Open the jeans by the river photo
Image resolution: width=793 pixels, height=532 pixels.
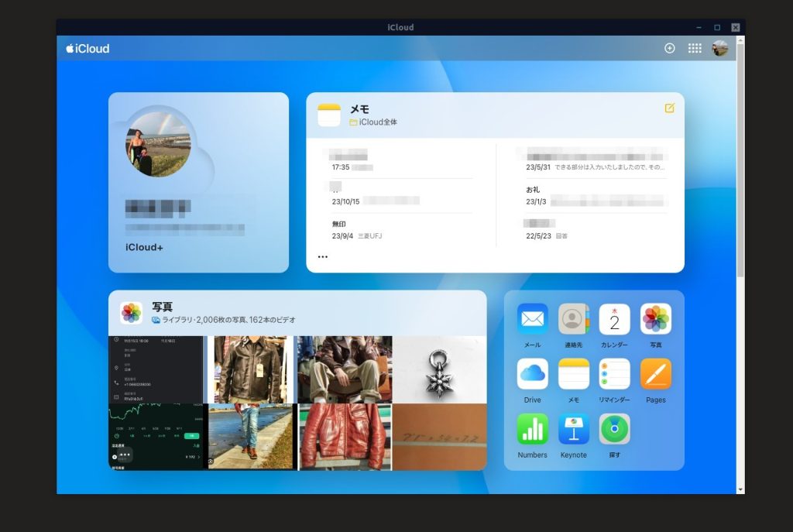[x=251, y=437]
